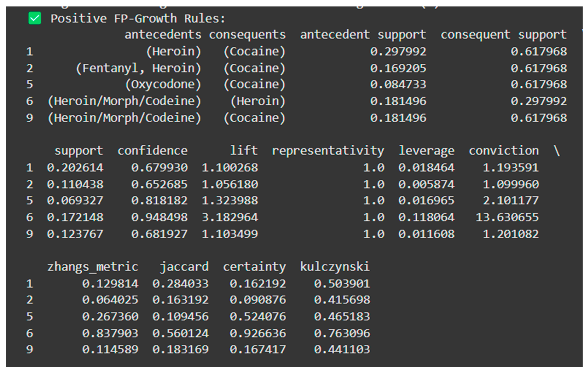Select the "antecedents" column header
Screen dimensions: 588x375
point(163,35)
